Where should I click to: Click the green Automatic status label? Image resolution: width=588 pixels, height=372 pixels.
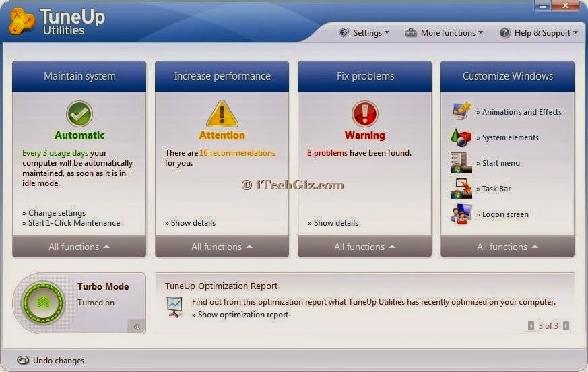tap(79, 135)
